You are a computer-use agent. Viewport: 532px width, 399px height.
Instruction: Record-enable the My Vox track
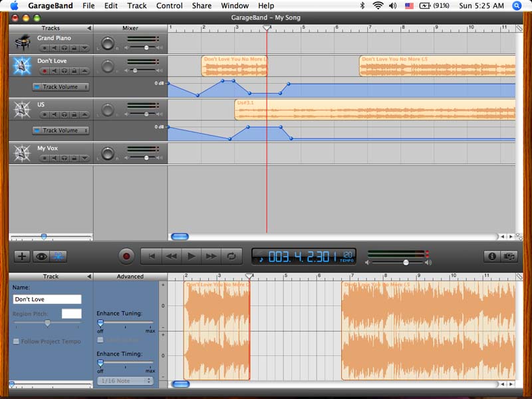click(45, 158)
